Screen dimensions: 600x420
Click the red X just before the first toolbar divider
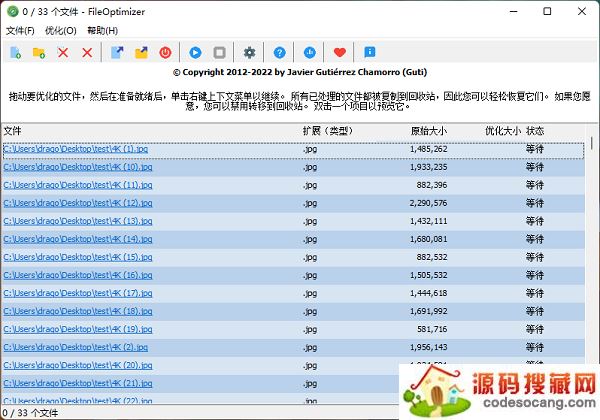click(x=87, y=52)
